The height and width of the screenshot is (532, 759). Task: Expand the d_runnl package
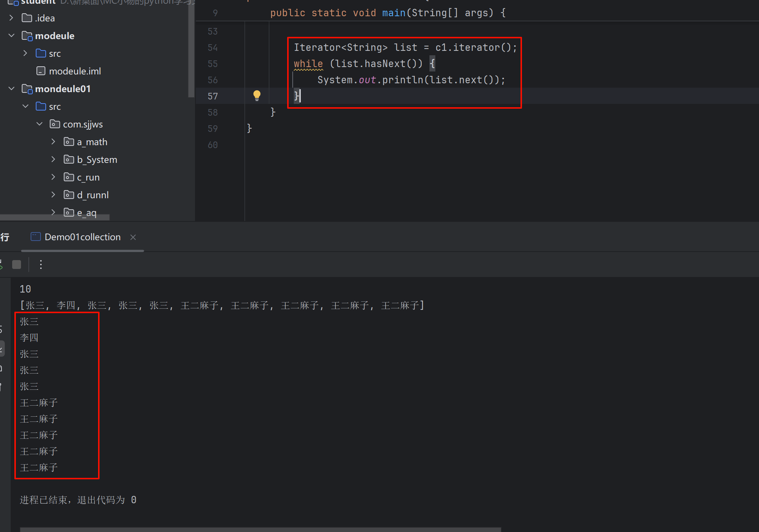point(53,195)
